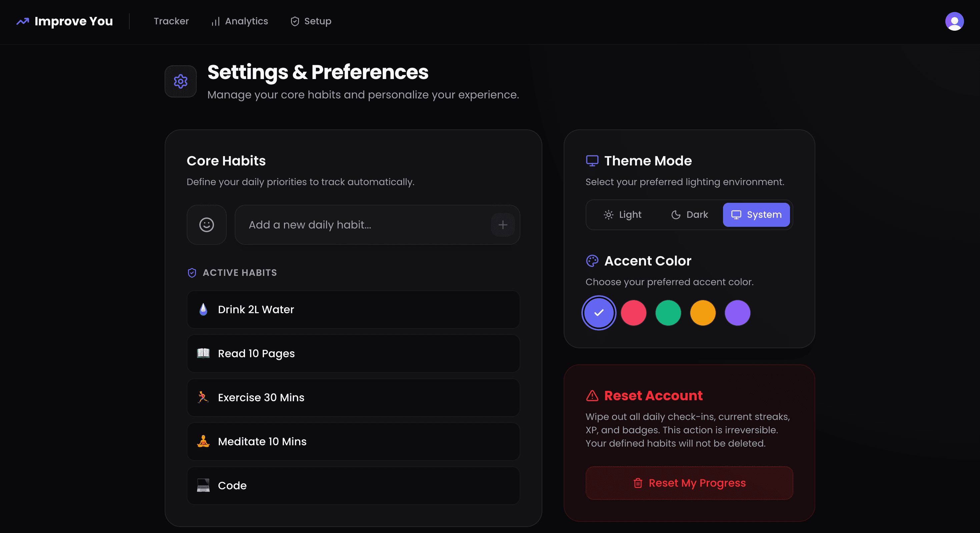Click the laptop emoji next to Code

(203, 485)
